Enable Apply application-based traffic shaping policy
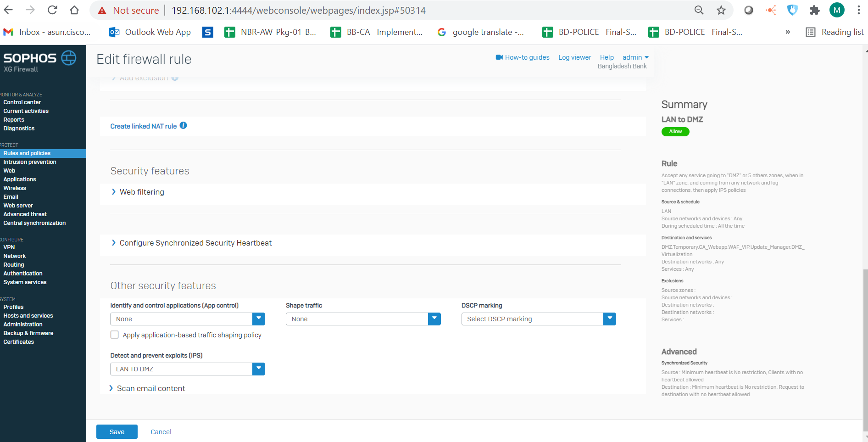 tap(115, 335)
